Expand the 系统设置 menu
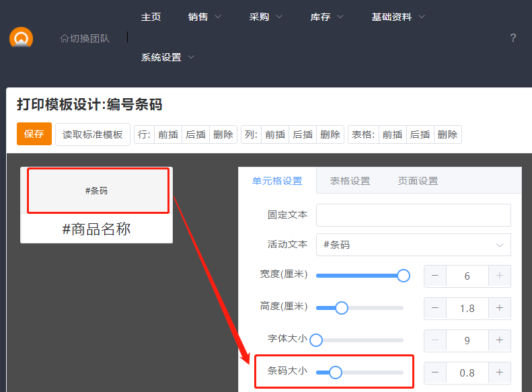 point(167,57)
